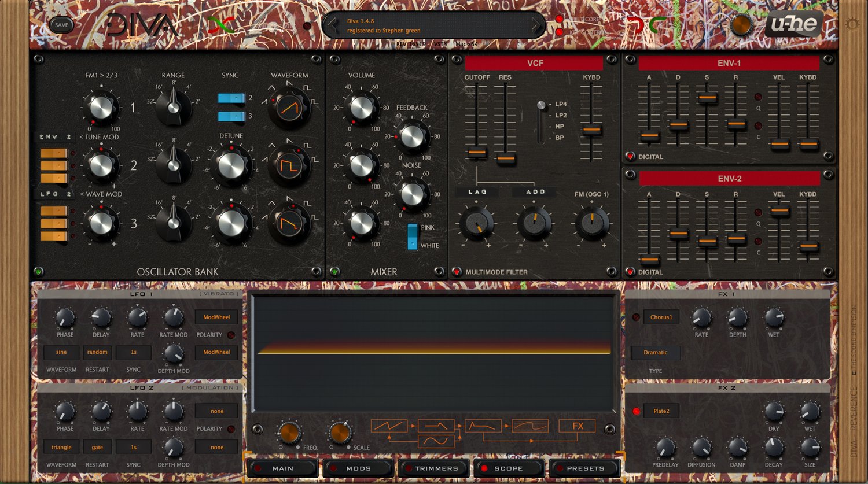868x484 pixels.
Task: Open LFO 1 depth mod source ModWheel
Action: tap(216, 352)
